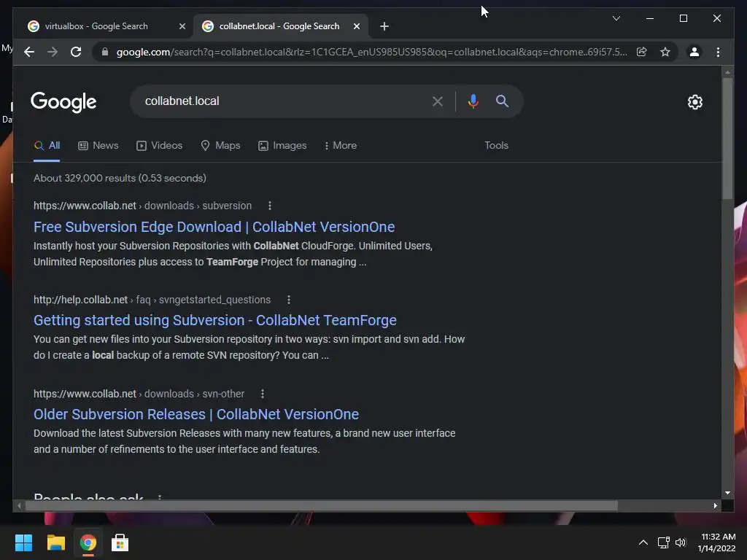Open the tab search dropdown arrow
The width and height of the screenshot is (747, 560).
pyautogui.click(x=616, y=18)
